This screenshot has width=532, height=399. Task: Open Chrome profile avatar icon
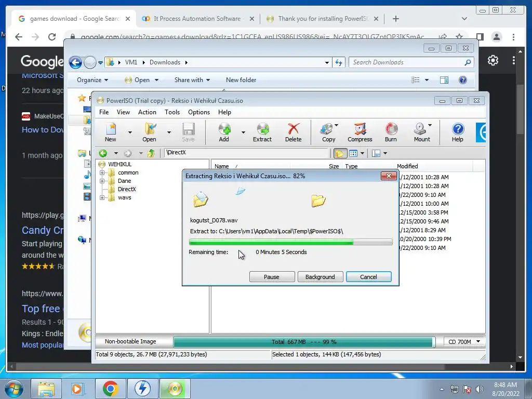pyautogui.click(x=497, y=37)
